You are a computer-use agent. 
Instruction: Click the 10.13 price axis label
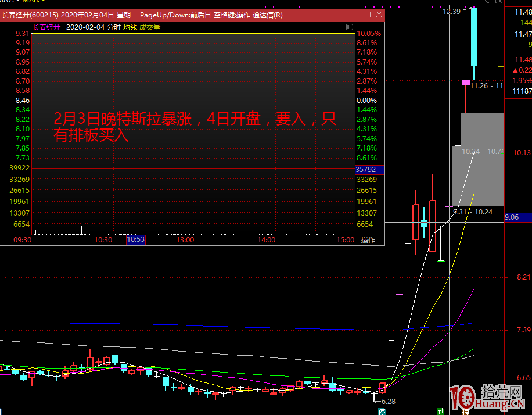coord(522,153)
